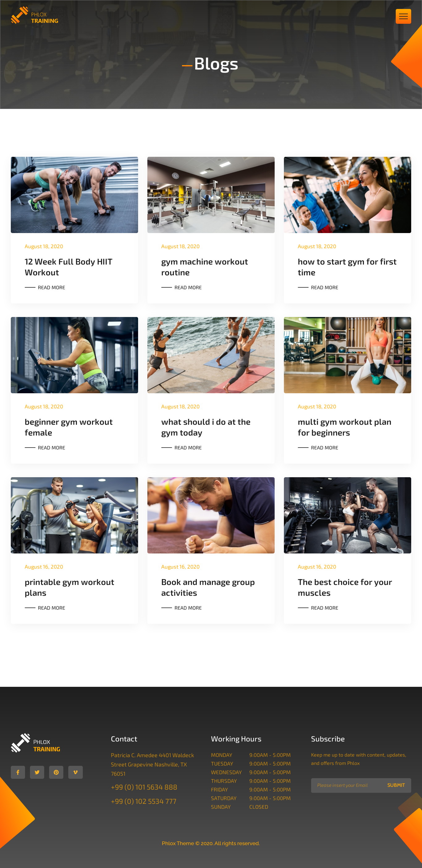
Task: Open the Facebook social icon
Action: click(18, 772)
